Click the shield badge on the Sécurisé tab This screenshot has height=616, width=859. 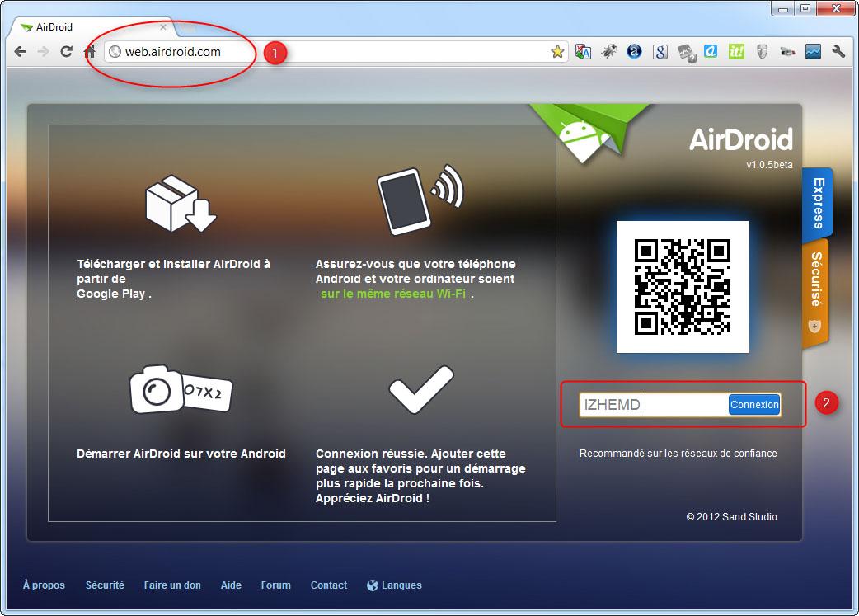click(814, 326)
